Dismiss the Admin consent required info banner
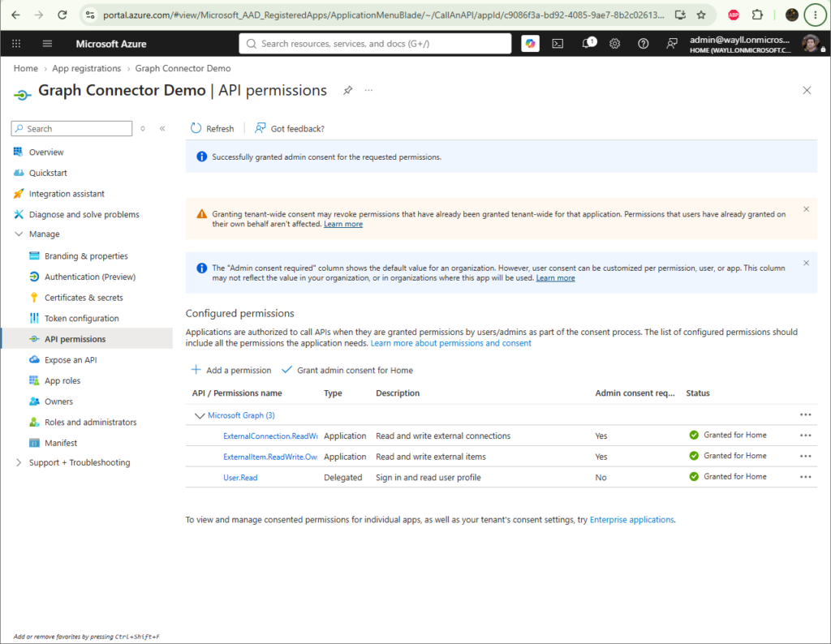Image resolution: width=831 pixels, height=644 pixels. tap(806, 264)
